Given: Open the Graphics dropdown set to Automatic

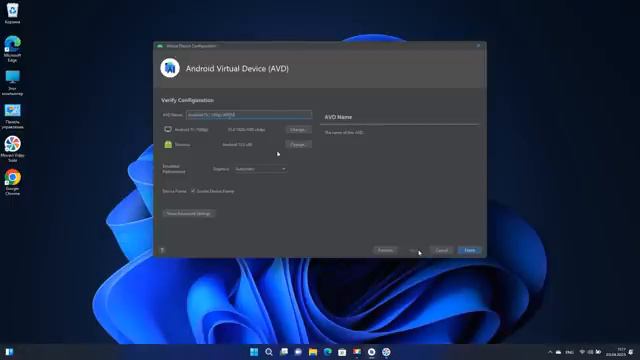Looking at the screenshot, I should tap(260, 169).
